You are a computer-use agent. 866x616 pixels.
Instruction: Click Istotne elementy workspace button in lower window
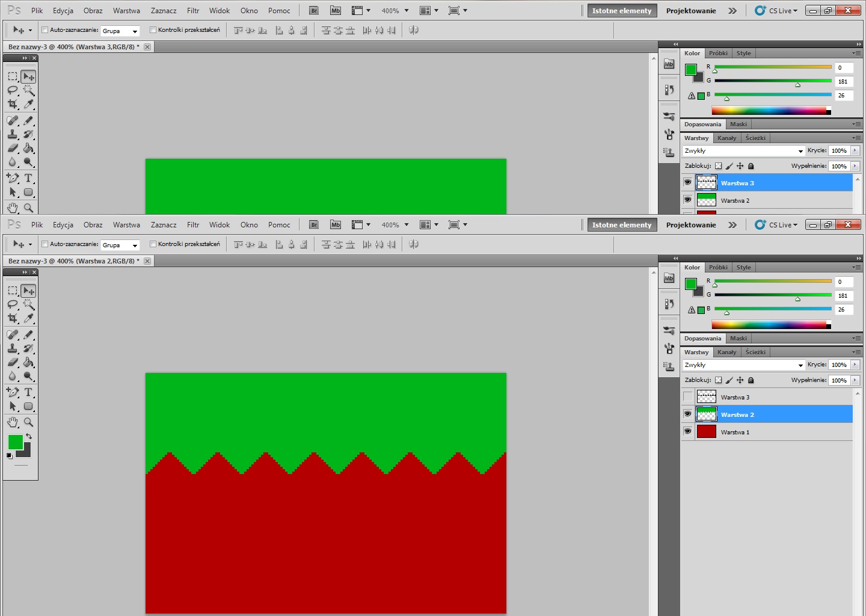(622, 225)
